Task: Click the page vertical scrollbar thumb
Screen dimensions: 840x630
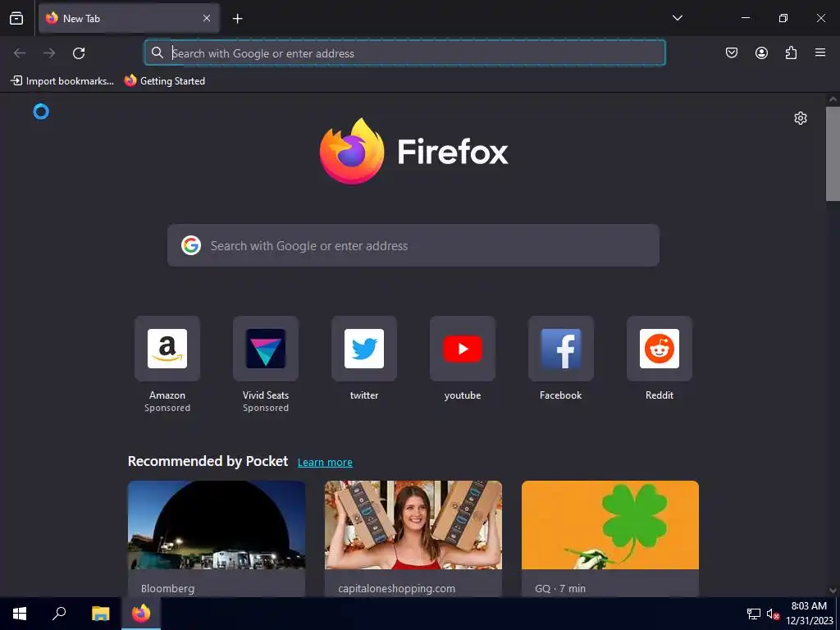Action: coord(833,153)
